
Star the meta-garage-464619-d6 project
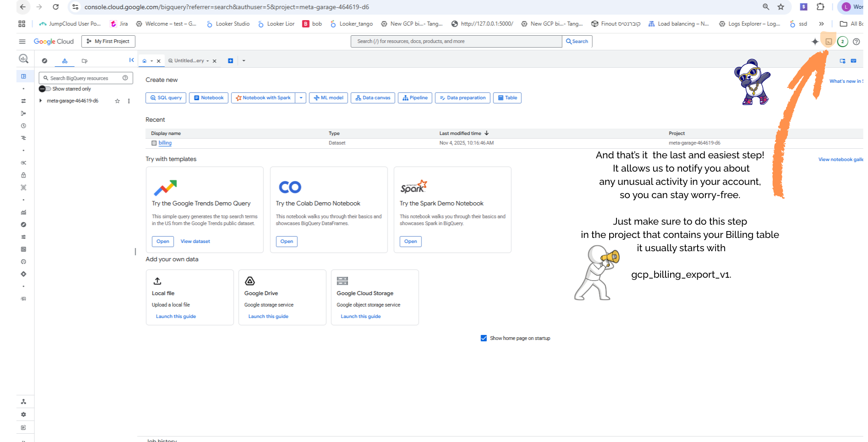pyautogui.click(x=117, y=101)
